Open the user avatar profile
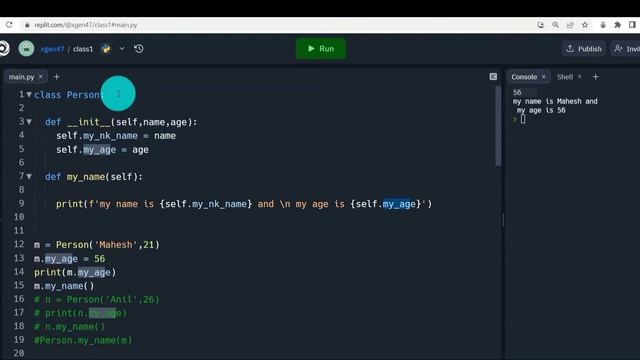This screenshot has height=360, width=640. [27, 49]
